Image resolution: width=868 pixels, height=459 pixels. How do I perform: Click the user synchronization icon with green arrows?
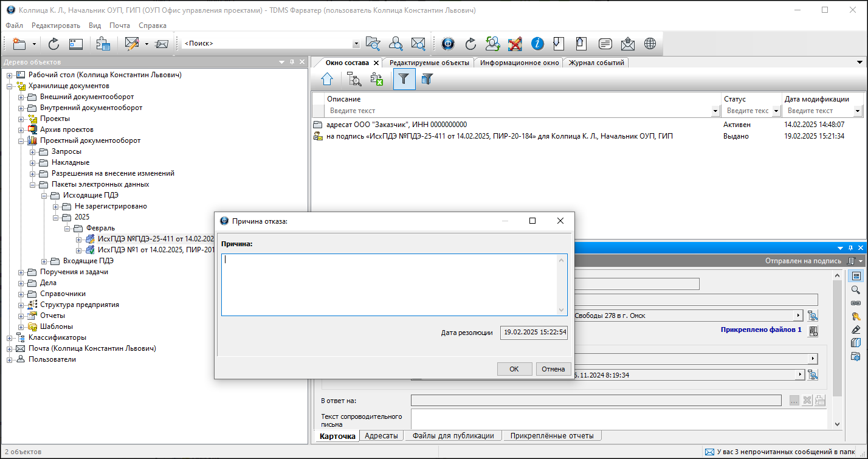[493, 44]
